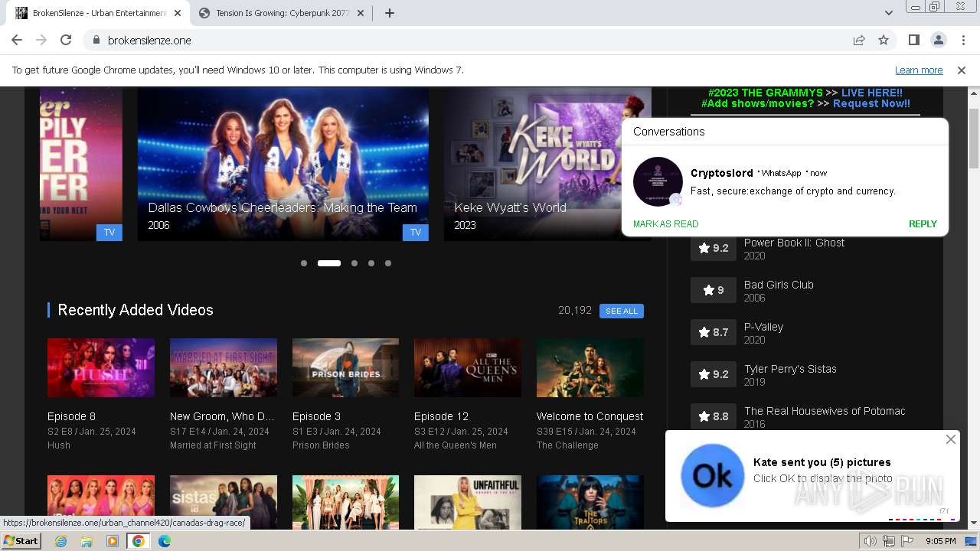Click the Chrome icon in the taskbar

139,541
